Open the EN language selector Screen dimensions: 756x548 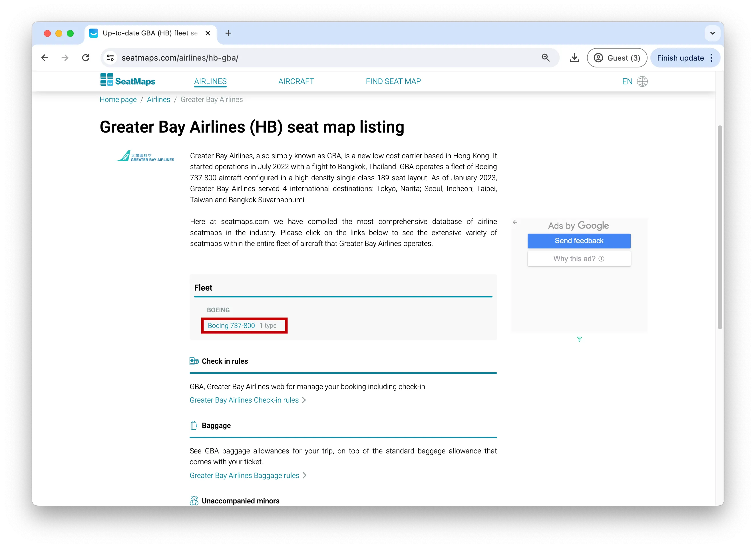tap(627, 81)
